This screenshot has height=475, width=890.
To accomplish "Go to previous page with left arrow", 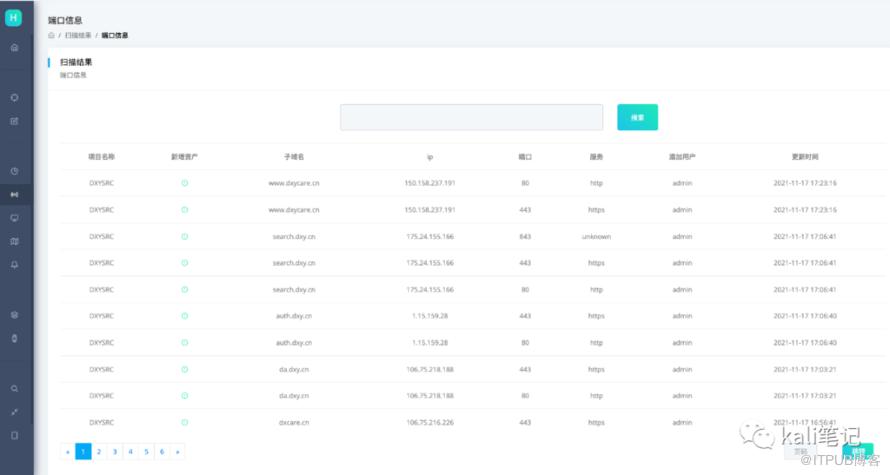I will [x=68, y=452].
